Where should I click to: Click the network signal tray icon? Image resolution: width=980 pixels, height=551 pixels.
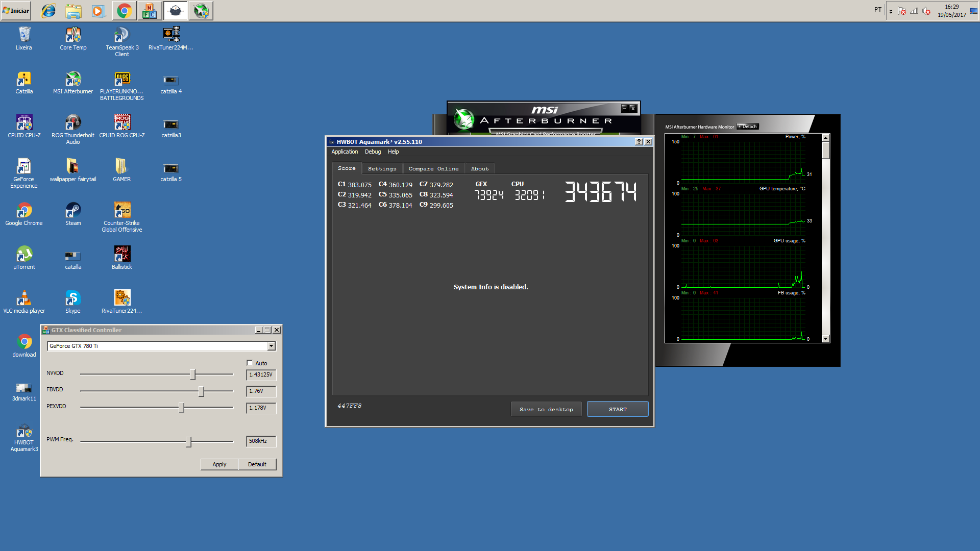914,11
